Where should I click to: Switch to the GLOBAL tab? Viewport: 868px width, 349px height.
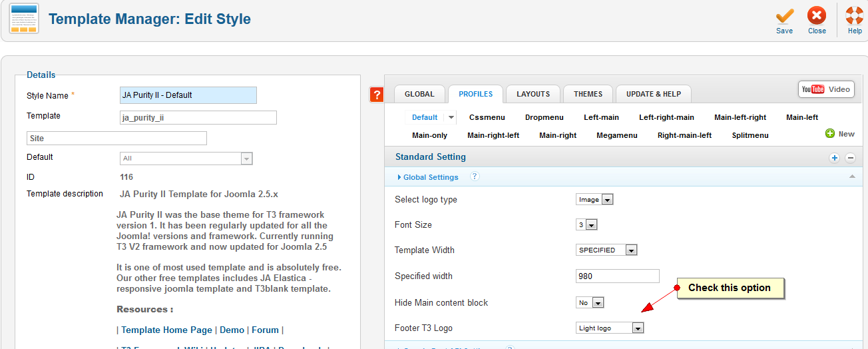419,94
